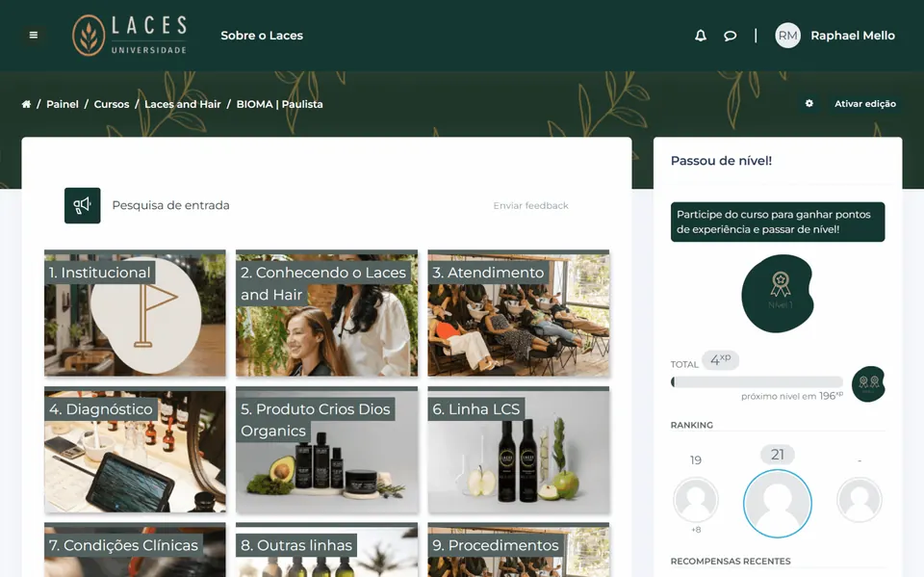Click the Nível 1 badge icon

(x=778, y=293)
